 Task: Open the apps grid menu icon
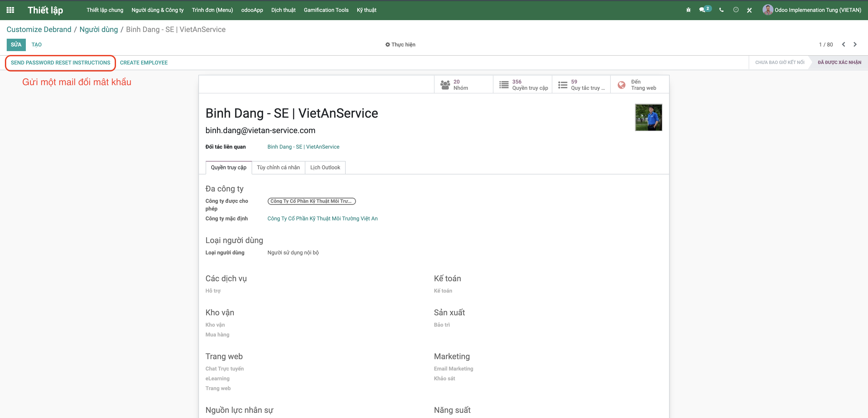[10, 10]
